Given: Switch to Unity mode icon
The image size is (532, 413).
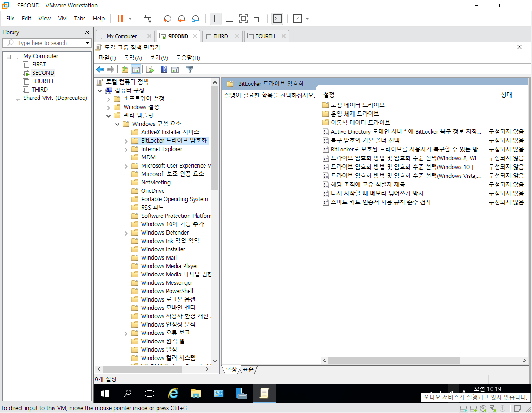Looking at the screenshot, I should click(257, 19).
